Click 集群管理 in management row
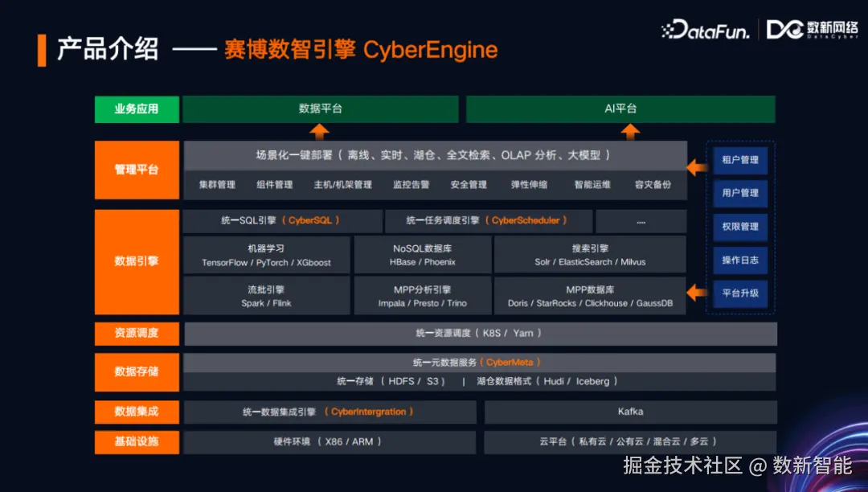This screenshot has height=492, width=868. coord(218,185)
